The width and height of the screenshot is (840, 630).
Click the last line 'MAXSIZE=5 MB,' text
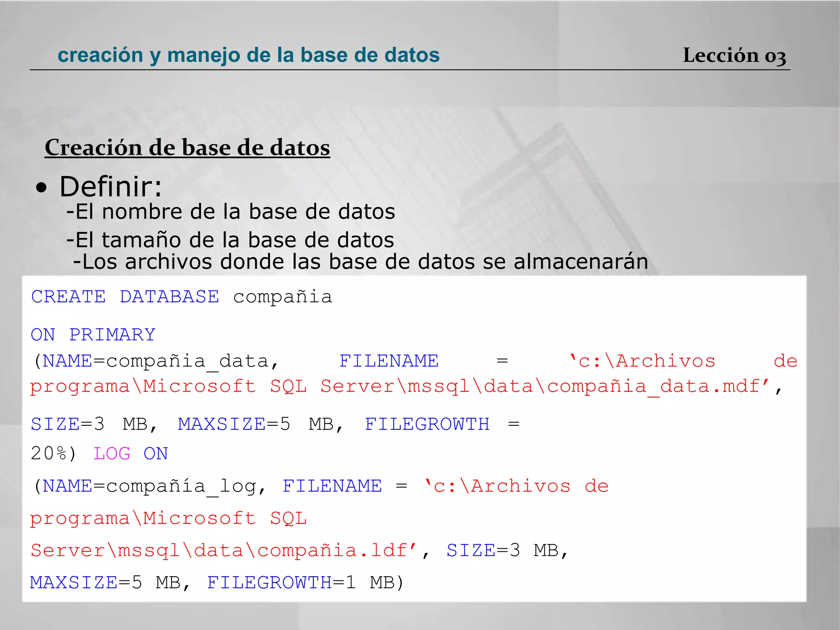pyautogui.click(x=110, y=582)
